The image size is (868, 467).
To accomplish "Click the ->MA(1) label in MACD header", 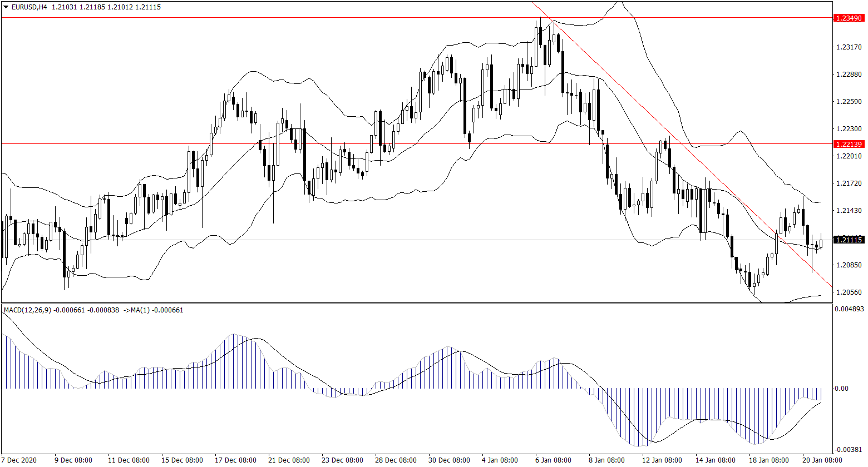I will tap(136, 310).
